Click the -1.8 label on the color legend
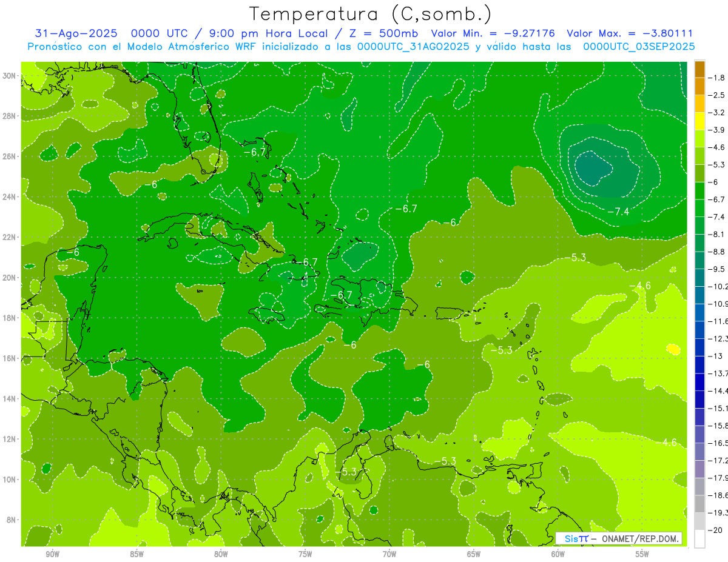728x562 pixels. click(x=718, y=78)
